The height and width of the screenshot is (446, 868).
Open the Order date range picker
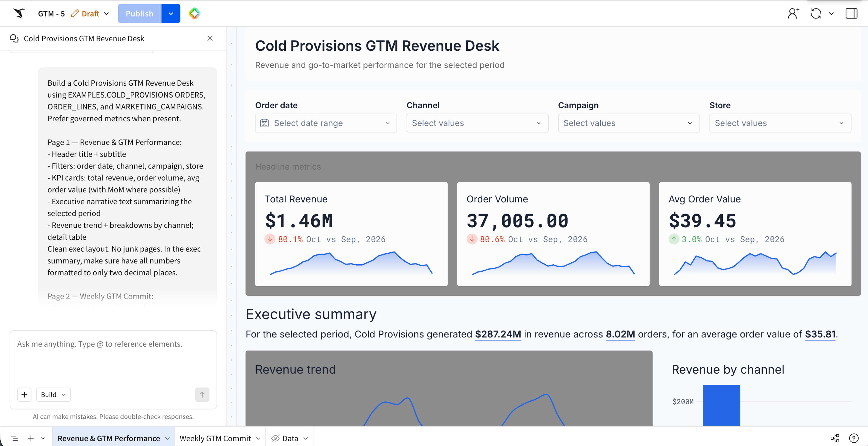pyautogui.click(x=326, y=123)
